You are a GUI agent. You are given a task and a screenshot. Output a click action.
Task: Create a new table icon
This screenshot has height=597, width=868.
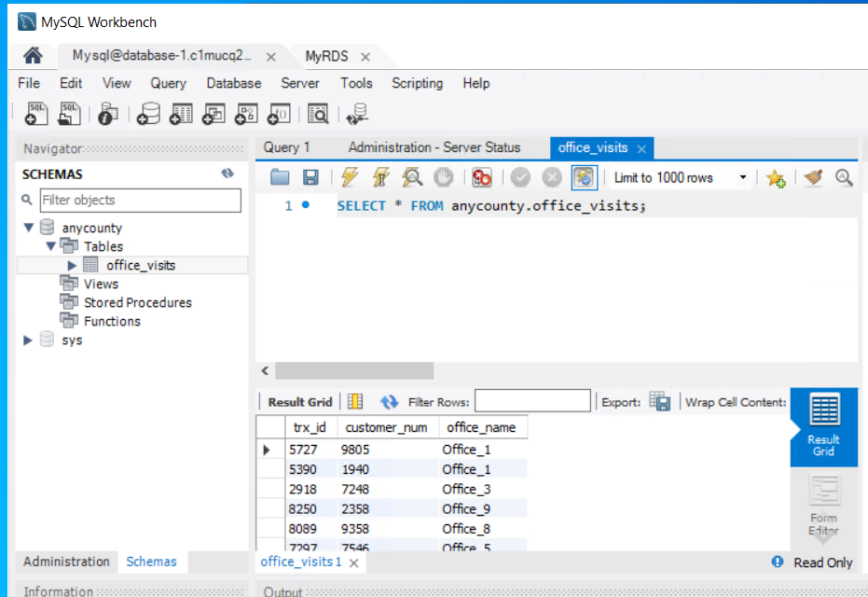coord(181,114)
